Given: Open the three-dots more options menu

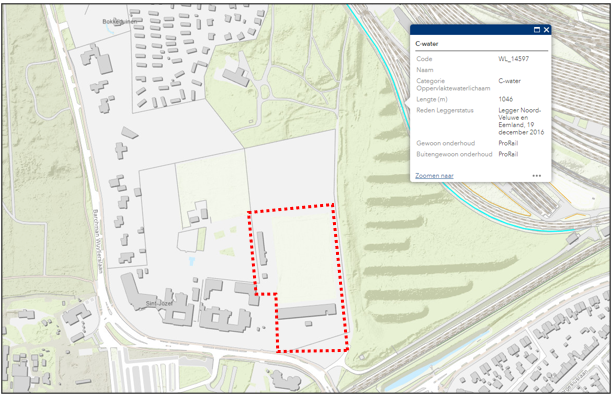Looking at the screenshot, I should [x=536, y=176].
